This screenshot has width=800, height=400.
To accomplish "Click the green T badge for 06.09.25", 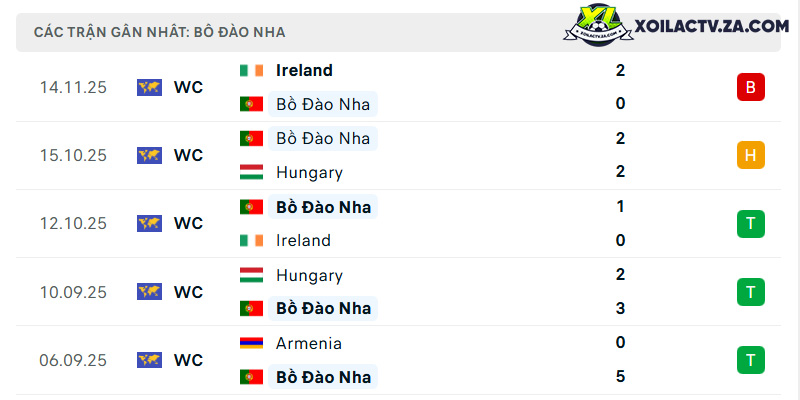I will (751, 360).
